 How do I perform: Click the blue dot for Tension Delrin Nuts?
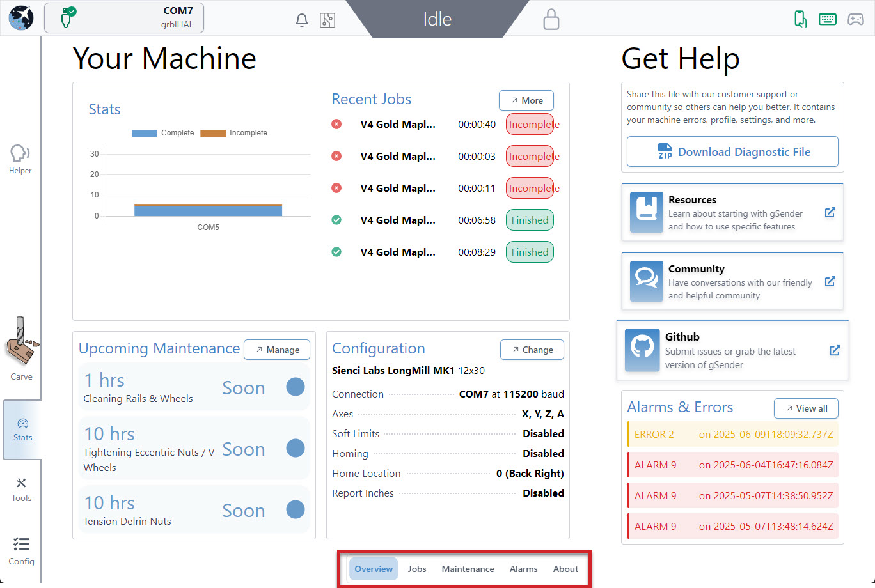point(296,509)
